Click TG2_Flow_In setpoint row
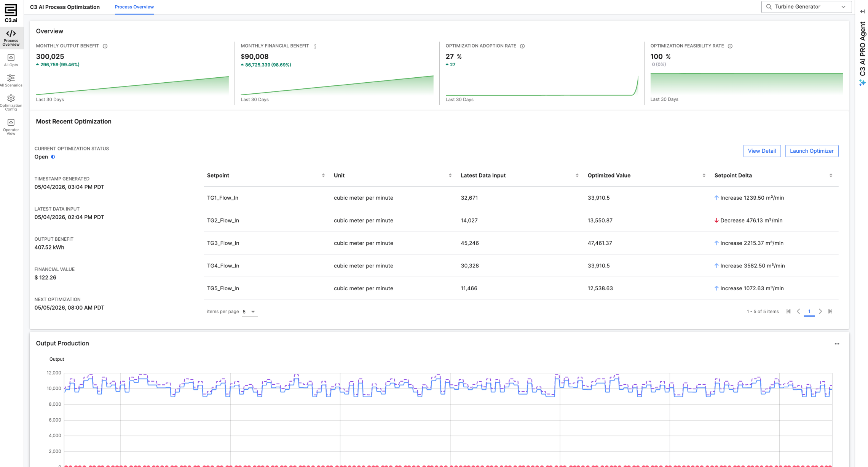This screenshot has width=868, height=467. (x=521, y=220)
